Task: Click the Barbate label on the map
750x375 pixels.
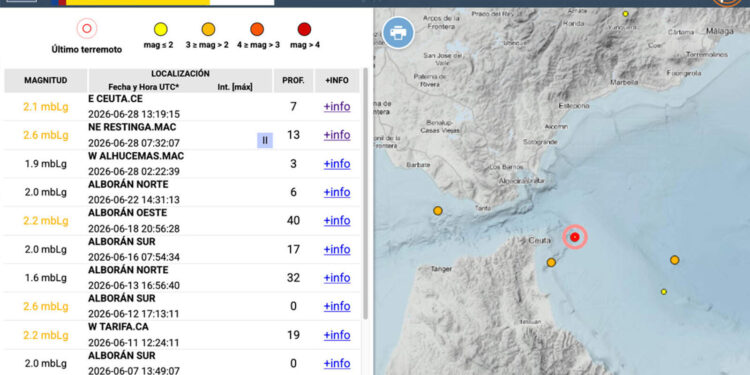Action: [x=419, y=165]
